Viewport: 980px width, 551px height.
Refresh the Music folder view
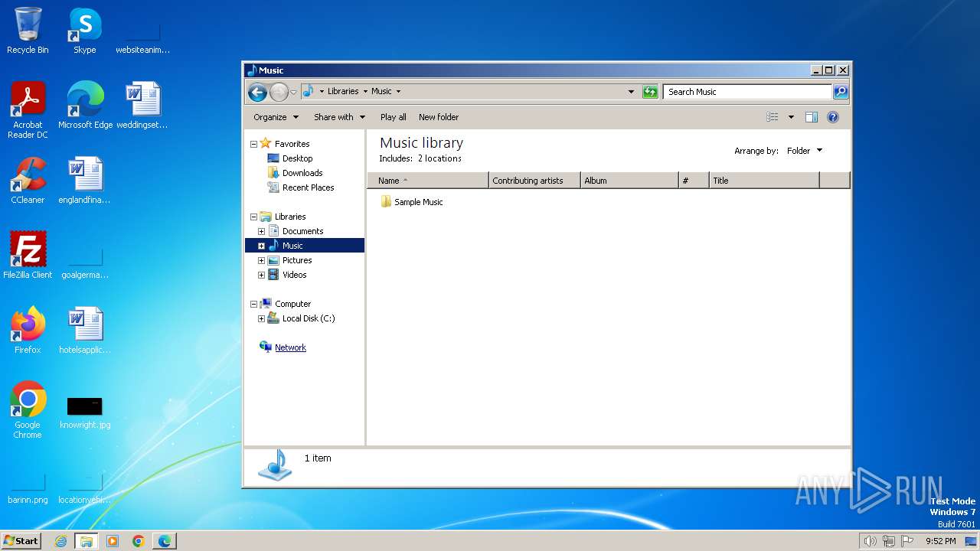coord(650,92)
